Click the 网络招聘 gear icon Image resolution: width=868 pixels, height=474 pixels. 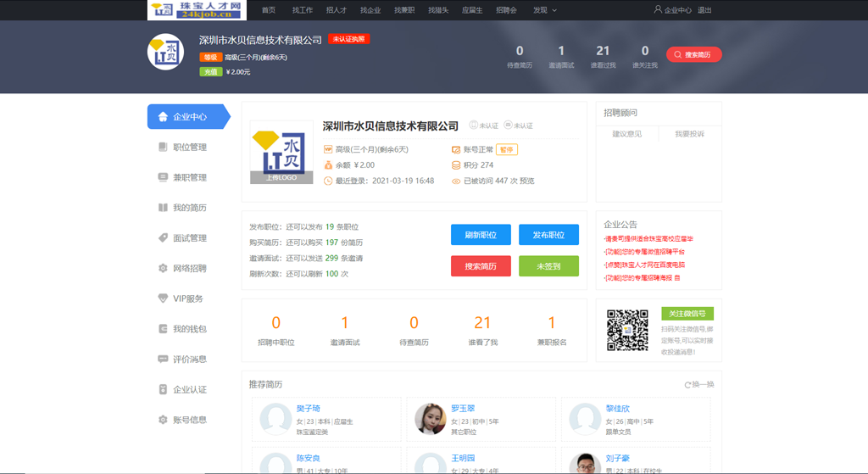(163, 268)
